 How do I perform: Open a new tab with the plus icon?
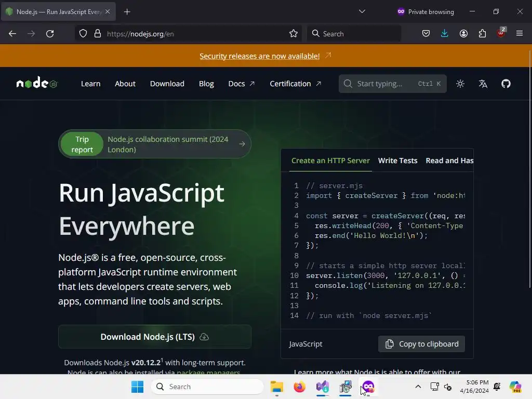click(x=127, y=12)
